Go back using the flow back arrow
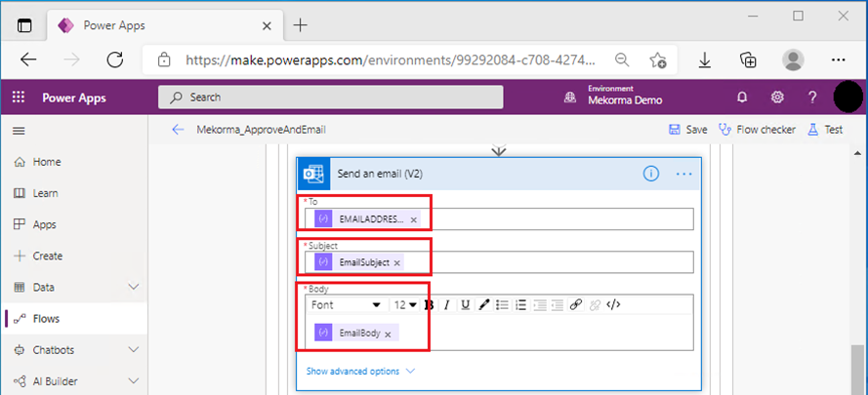Screen dimensions: 868x395 [x=178, y=130]
